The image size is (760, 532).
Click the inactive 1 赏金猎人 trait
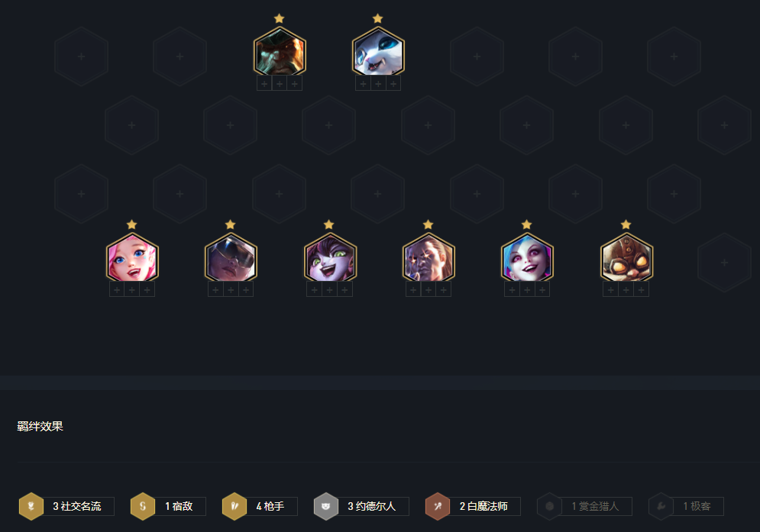pos(584,506)
